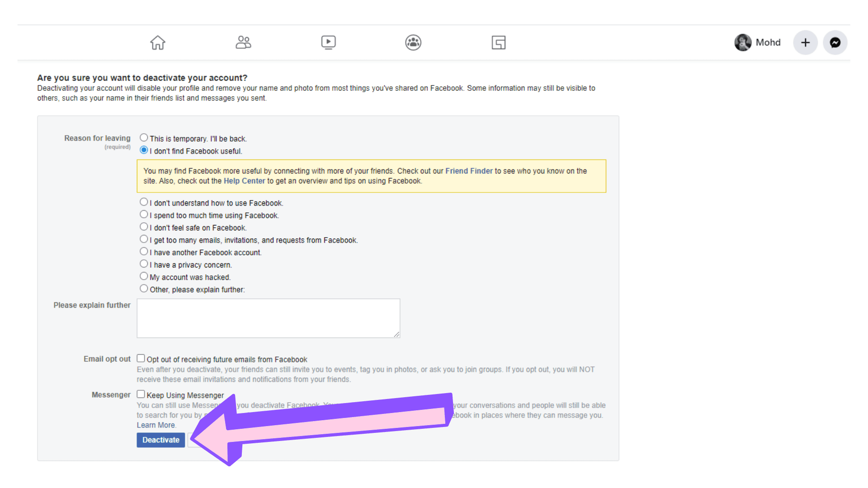Open the Gaming icon in navigation bar
The height and width of the screenshot is (488, 868).
[499, 42]
